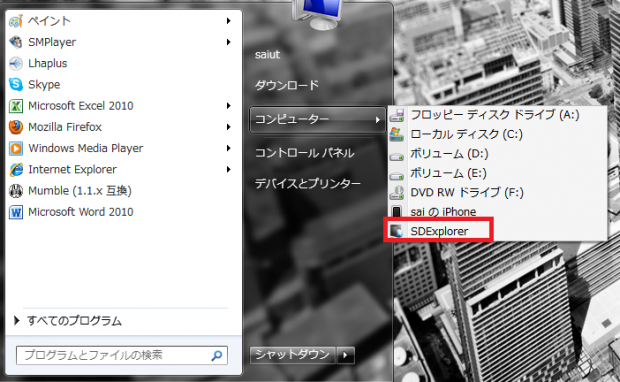Image resolution: width=620 pixels, height=382 pixels.
Task: Select コンピューター menu entry
Action: point(318,119)
